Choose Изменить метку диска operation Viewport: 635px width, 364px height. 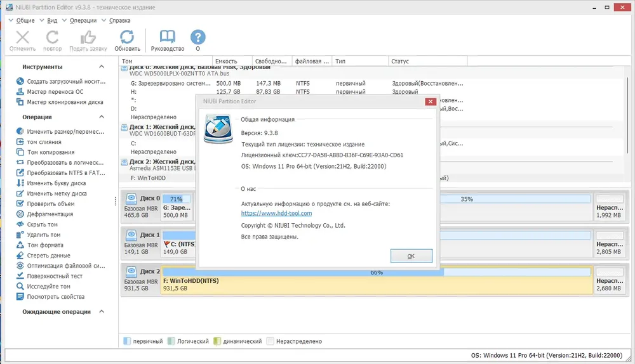coord(52,193)
